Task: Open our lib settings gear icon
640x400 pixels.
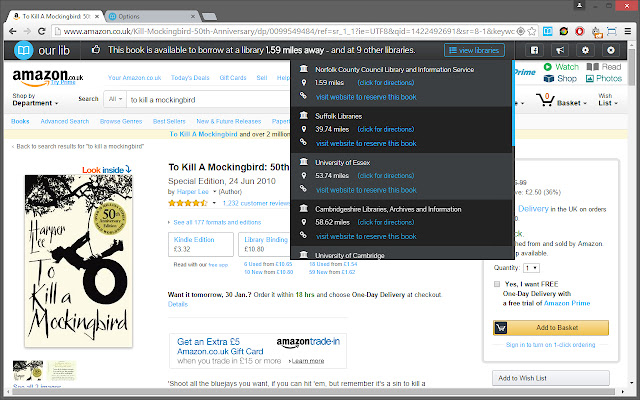Action: click(585, 50)
